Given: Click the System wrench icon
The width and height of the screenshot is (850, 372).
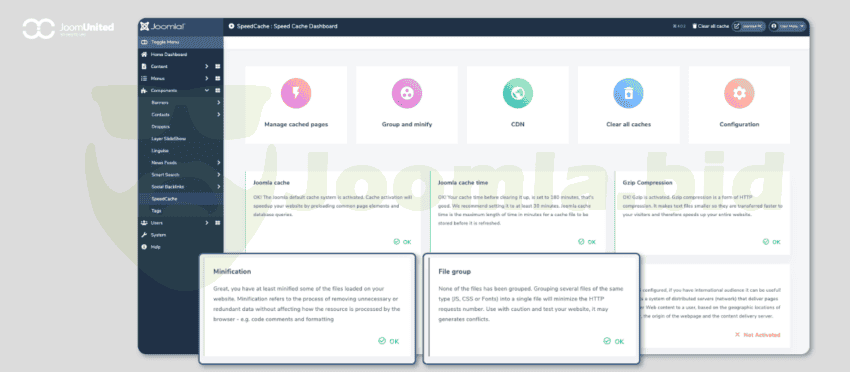Looking at the screenshot, I should [144, 235].
